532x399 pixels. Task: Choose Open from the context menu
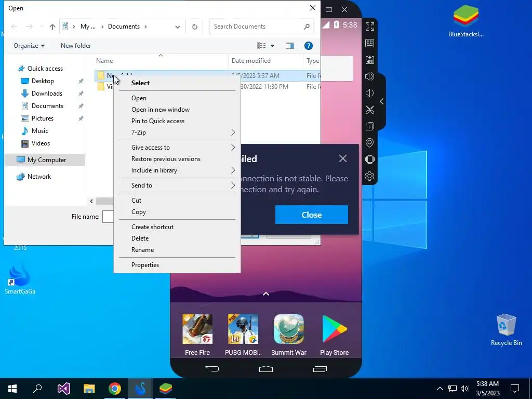pyautogui.click(x=177, y=98)
